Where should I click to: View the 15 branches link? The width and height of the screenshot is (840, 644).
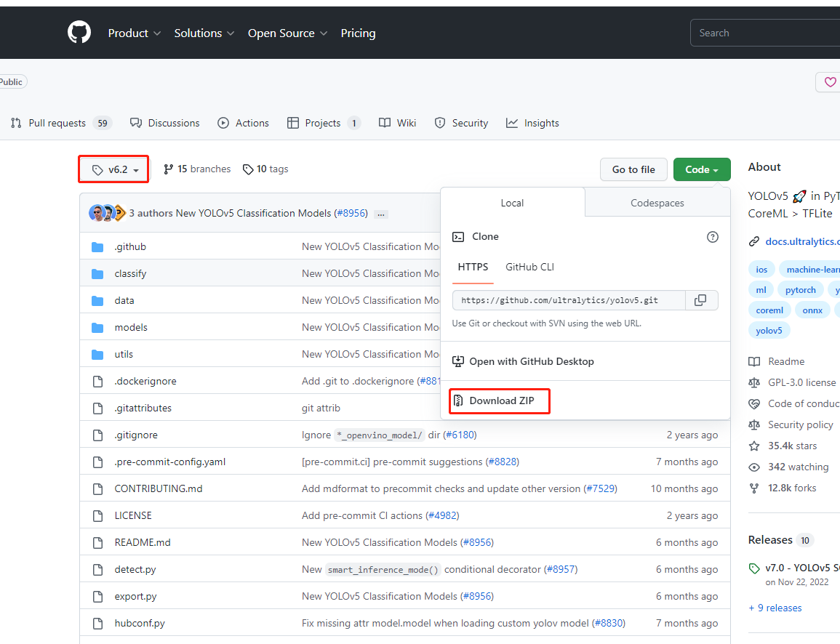pyautogui.click(x=197, y=169)
